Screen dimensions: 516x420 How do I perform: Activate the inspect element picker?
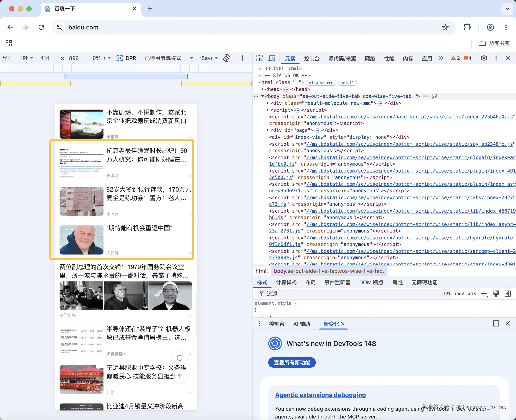click(260, 58)
